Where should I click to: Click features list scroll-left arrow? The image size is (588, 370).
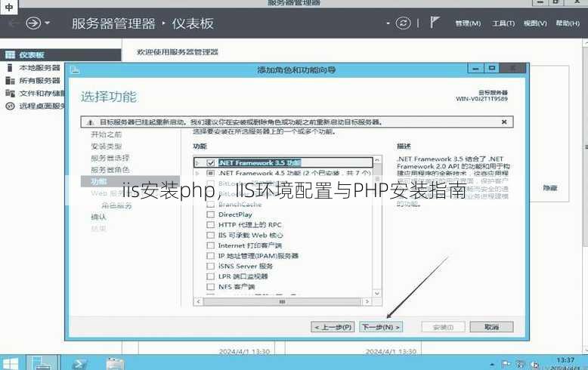(198, 301)
